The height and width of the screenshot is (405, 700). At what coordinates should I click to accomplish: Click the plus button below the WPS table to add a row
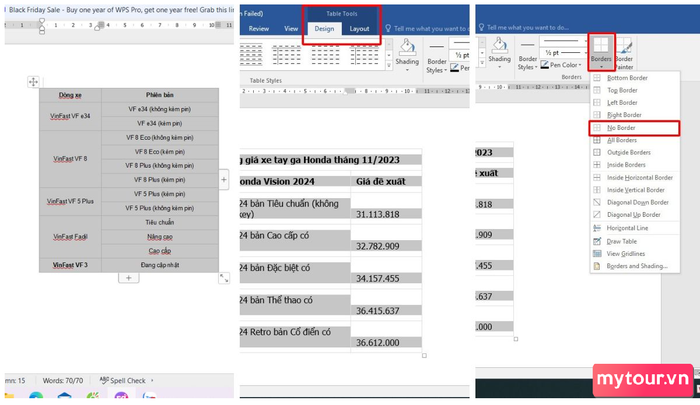129,278
